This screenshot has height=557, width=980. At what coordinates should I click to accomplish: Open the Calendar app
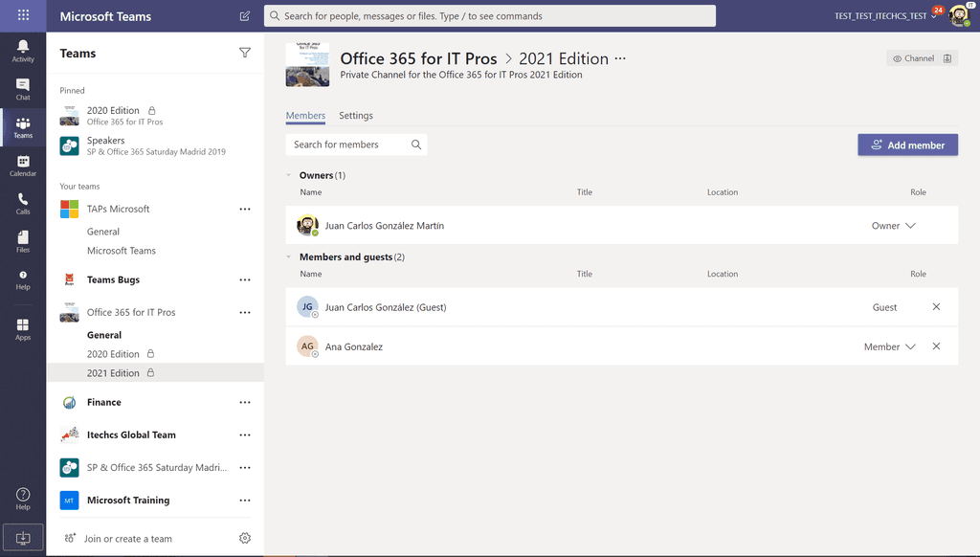coord(23,166)
